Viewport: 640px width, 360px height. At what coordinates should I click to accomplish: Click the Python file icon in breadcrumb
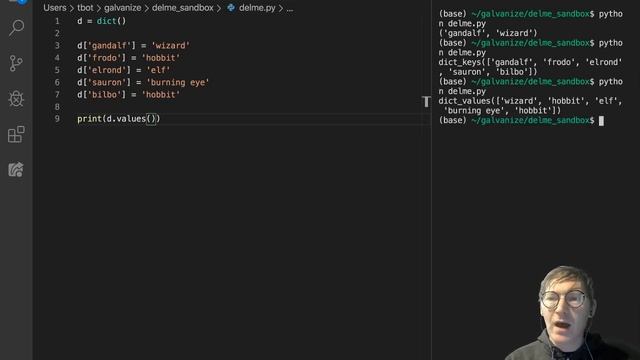coord(231,8)
